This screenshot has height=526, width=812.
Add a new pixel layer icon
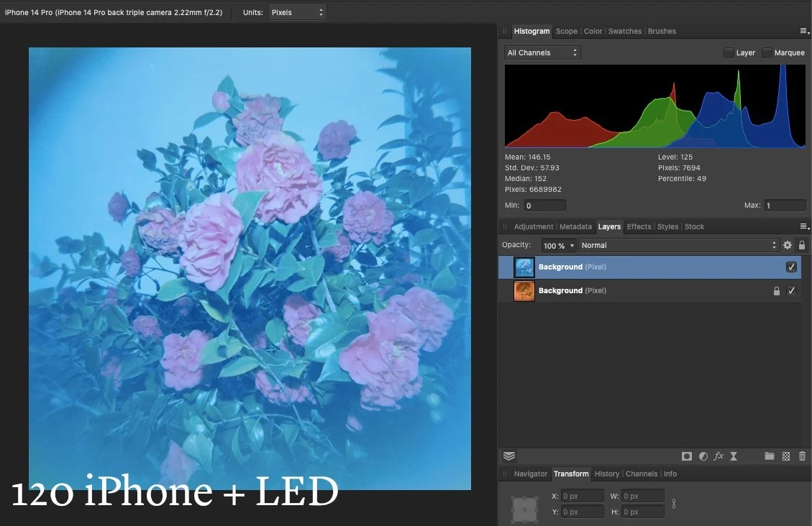click(x=786, y=456)
